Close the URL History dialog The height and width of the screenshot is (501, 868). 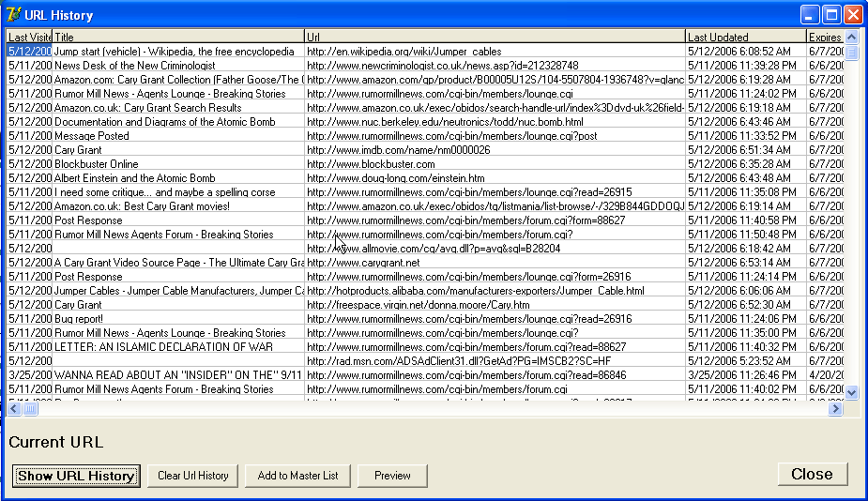[x=812, y=474]
